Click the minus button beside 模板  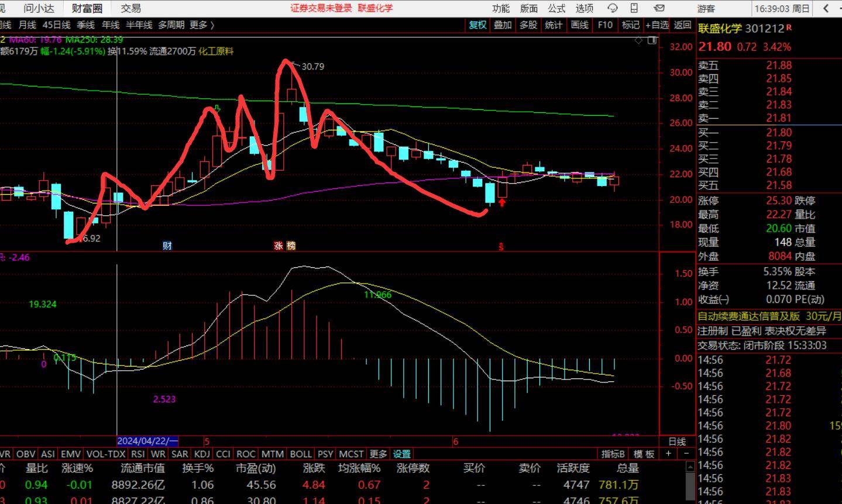[x=686, y=454]
